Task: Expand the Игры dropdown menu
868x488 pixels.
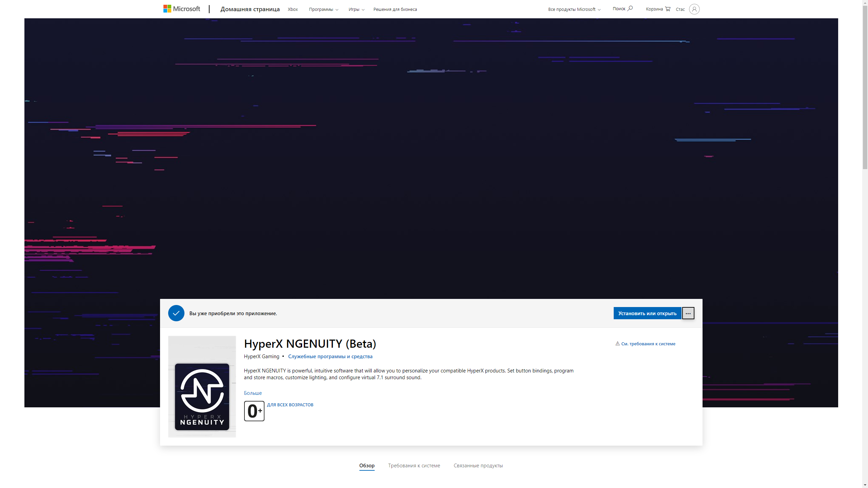Action: tap(356, 9)
